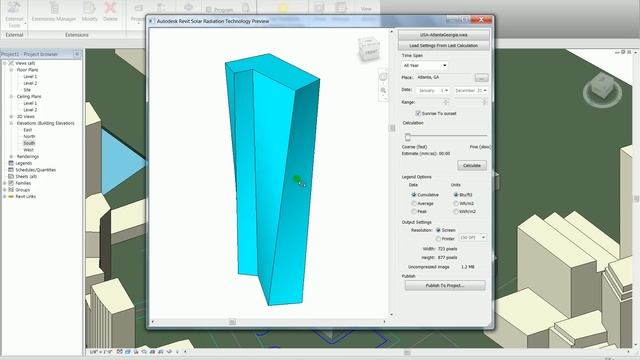The height and width of the screenshot is (360, 640).
Task: Click External ribbon panel label
Action: pyautogui.click(x=14, y=35)
